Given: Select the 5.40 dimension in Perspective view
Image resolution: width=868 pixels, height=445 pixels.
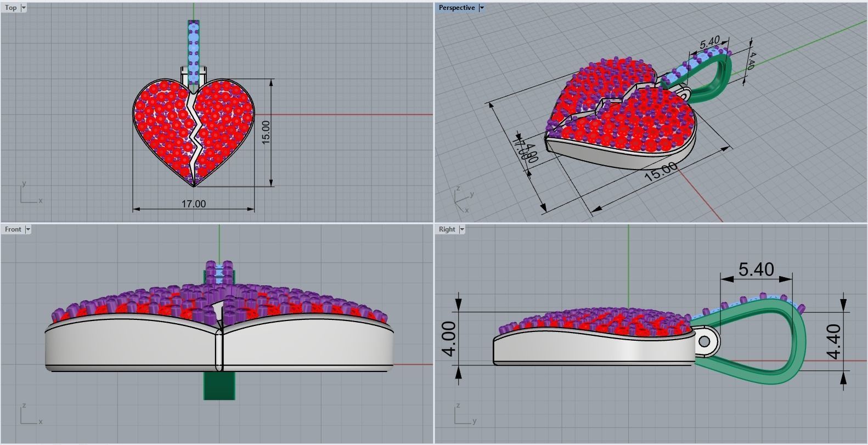Looking at the screenshot, I should pyautogui.click(x=709, y=42).
